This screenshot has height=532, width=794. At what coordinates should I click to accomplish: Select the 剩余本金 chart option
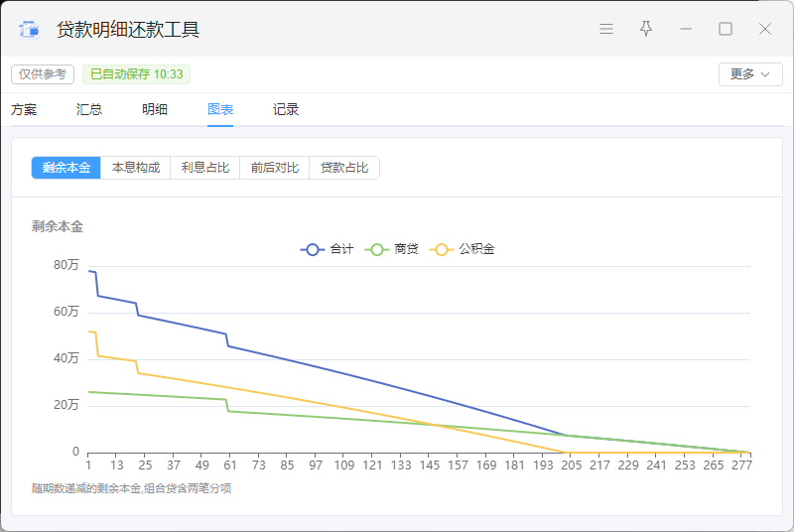coord(66,168)
